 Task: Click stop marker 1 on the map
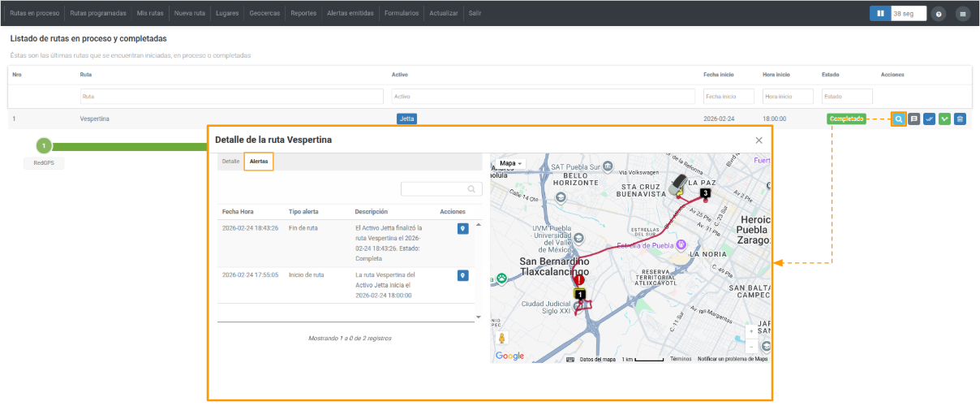pos(580,294)
